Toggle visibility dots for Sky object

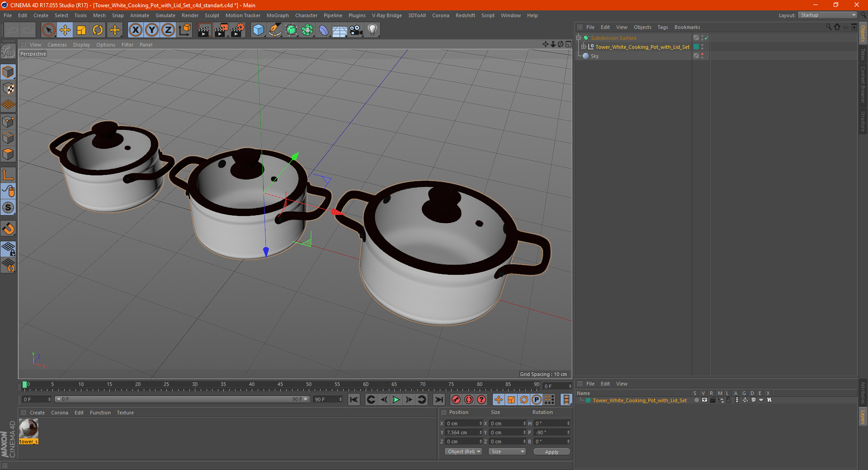pos(702,56)
